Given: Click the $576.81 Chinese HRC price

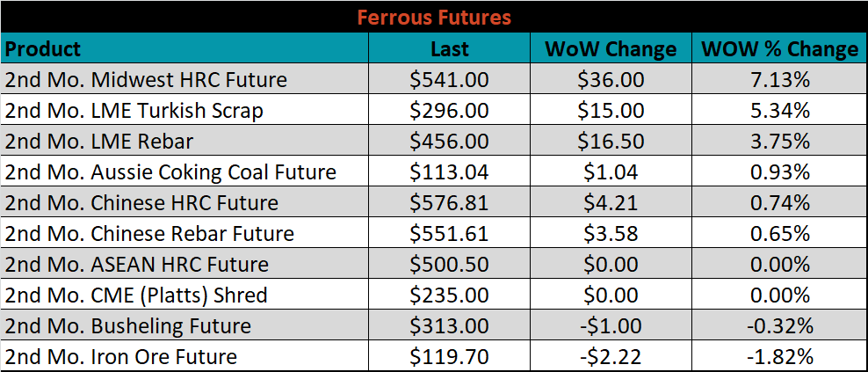Looking at the screenshot, I should point(450,202).
